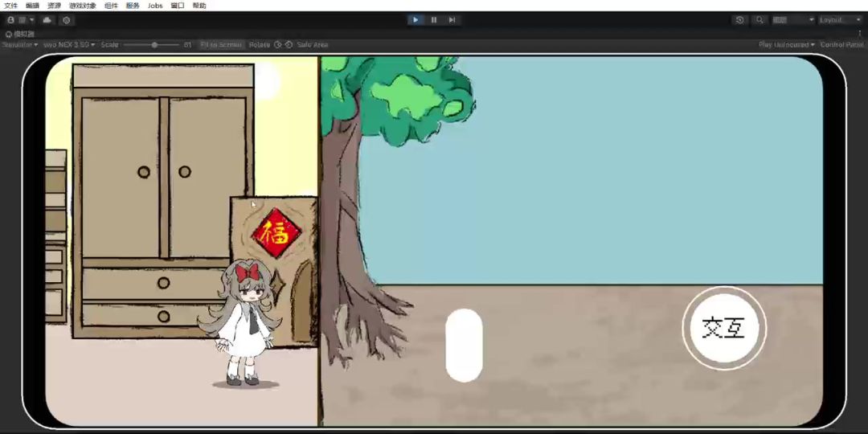Click the Play button in Unity toolbar
The height and width of the screenshot is (434, 868).
tap(416, 20)
